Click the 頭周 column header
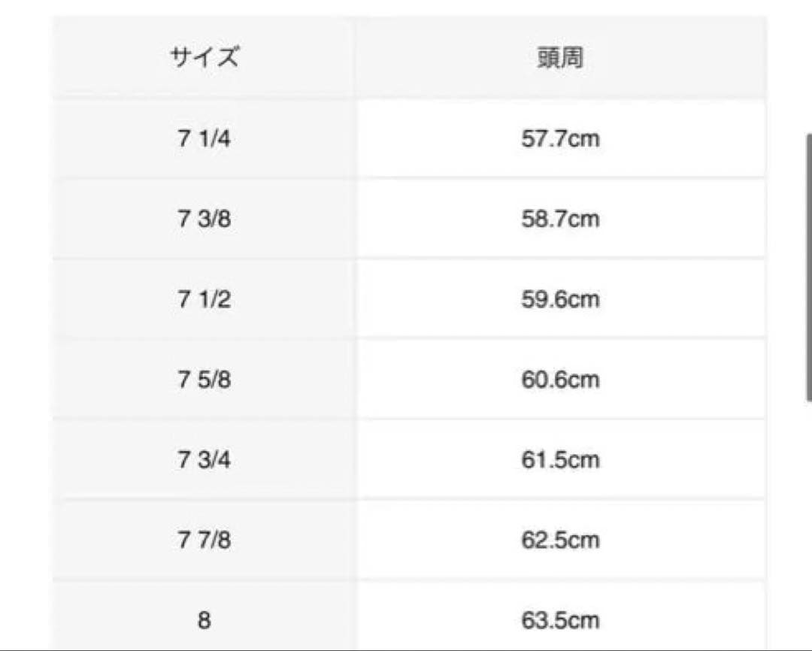The height and width of the screenshot is (651, 812). (561, 58)
